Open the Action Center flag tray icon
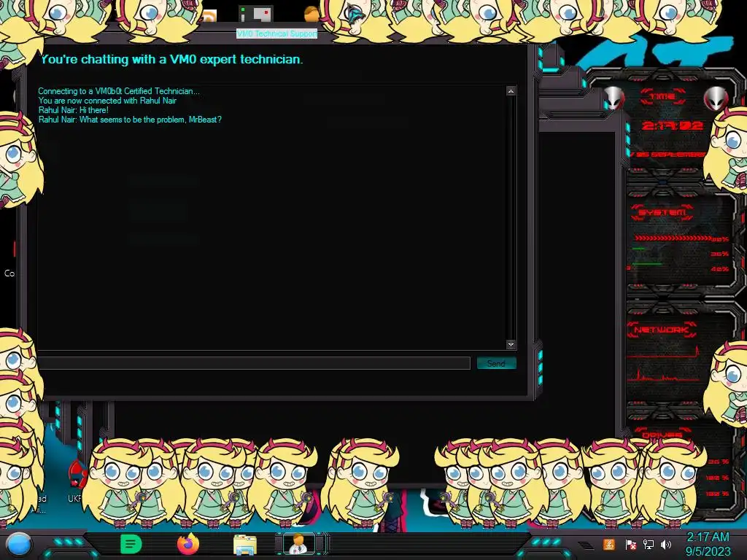The image size is (747, 560). (x=631, y=545)
